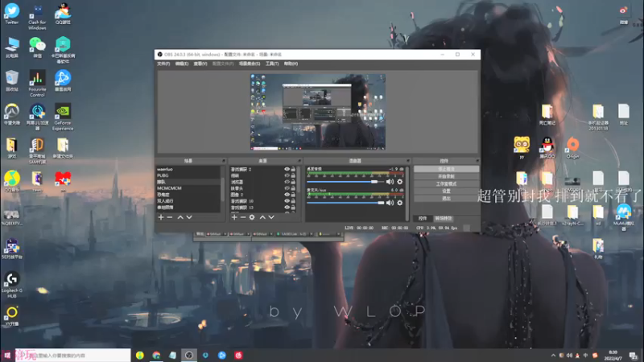Viewport: 644px width, 362px height.
Task: Open Focusrite Control shortcut
Action: point(37,84)
